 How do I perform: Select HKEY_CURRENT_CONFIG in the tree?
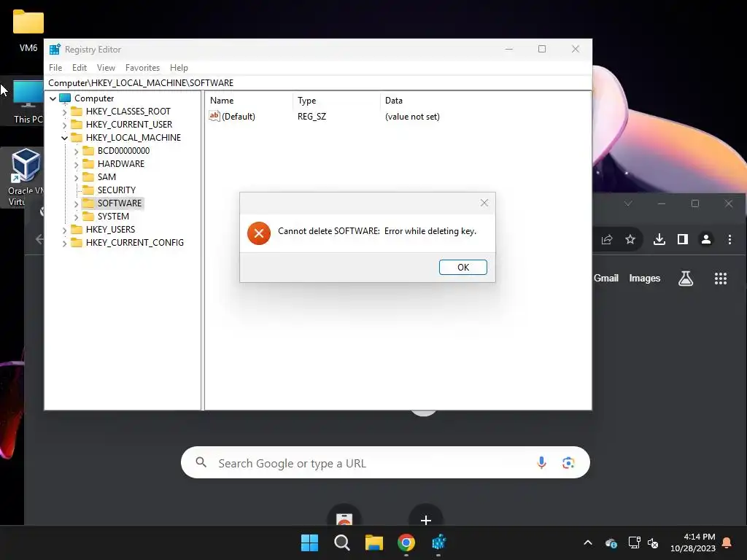[135, 242]
